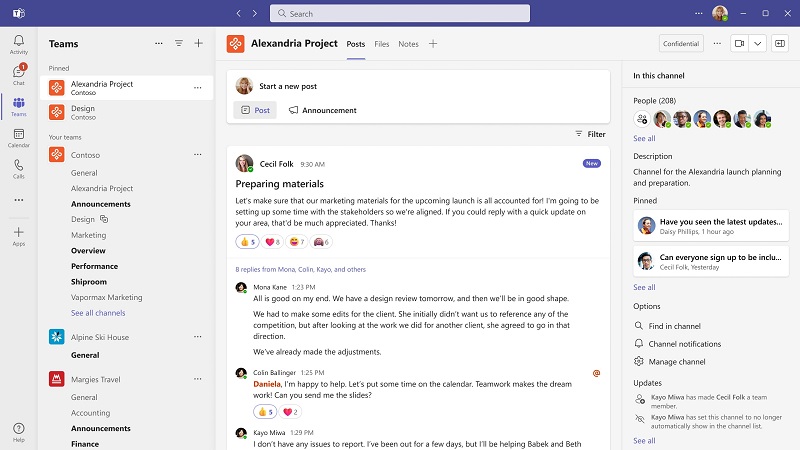Image resolution: width=800 pixels, height=450 pixels.
Task: Open channel header more options ellipsis
Action: tap(717, 43)
